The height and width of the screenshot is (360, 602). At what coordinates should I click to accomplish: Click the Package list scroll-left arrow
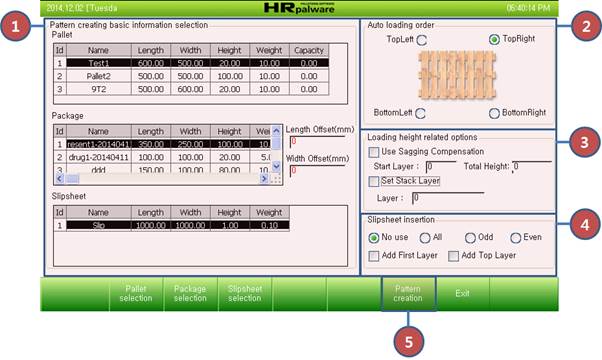60,178
